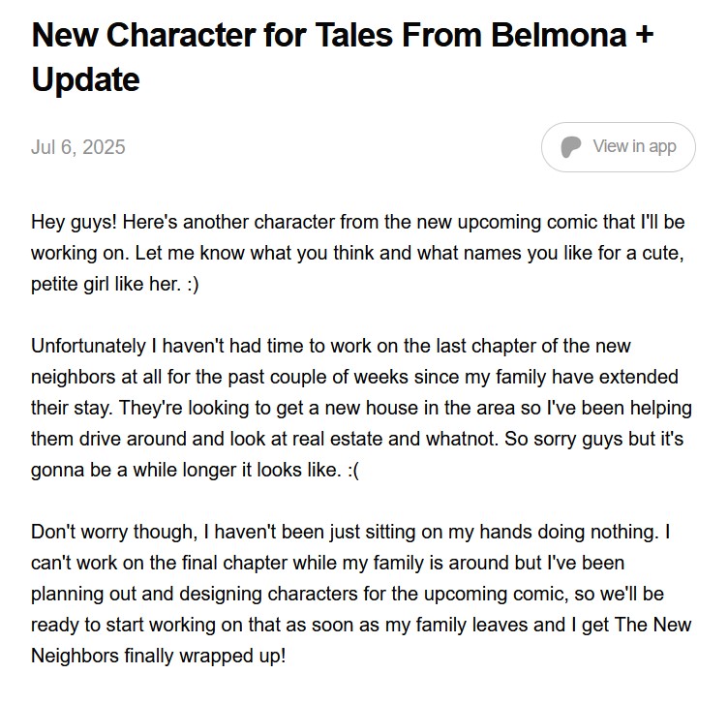728x704 pixels.
Task: Click the Patreon logo icon
Action: tap(570, 147)
